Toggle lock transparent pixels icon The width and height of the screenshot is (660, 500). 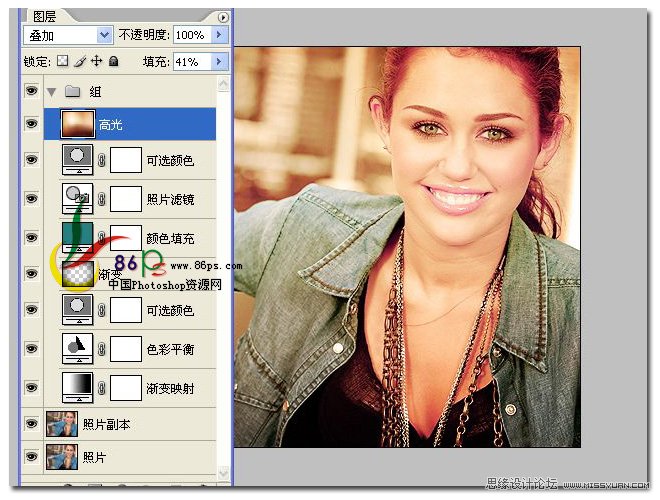point(63,61)
